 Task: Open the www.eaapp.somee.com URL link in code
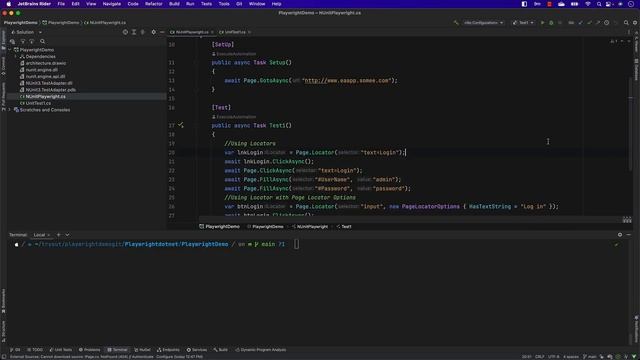(x=347, y=81)
